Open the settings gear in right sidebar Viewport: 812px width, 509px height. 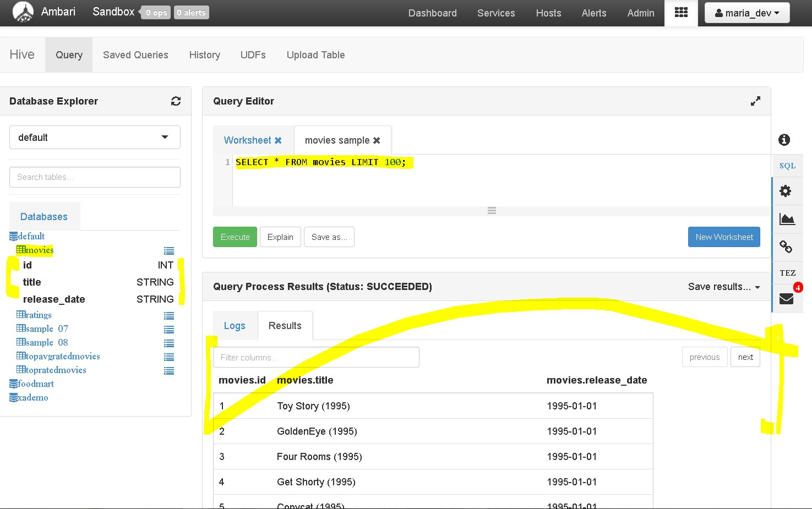[x=786, y=191]
